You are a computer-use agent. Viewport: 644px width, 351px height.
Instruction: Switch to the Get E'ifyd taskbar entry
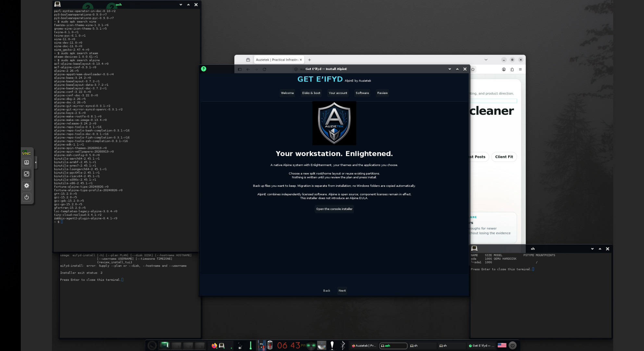(481, 346)
